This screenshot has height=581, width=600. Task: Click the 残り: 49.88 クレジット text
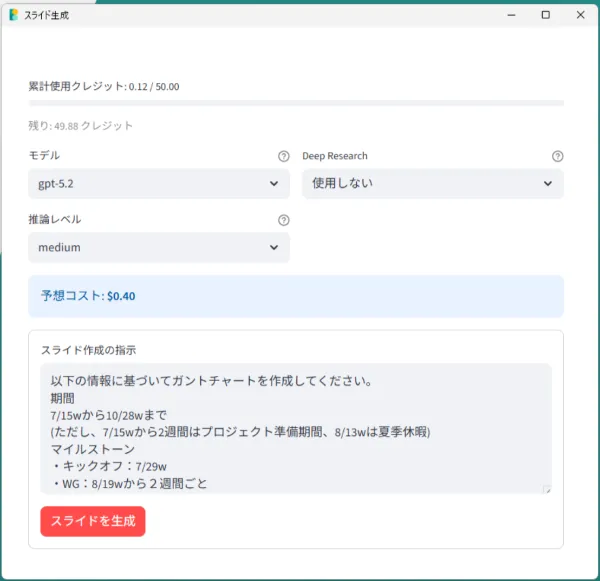[80, 126]
